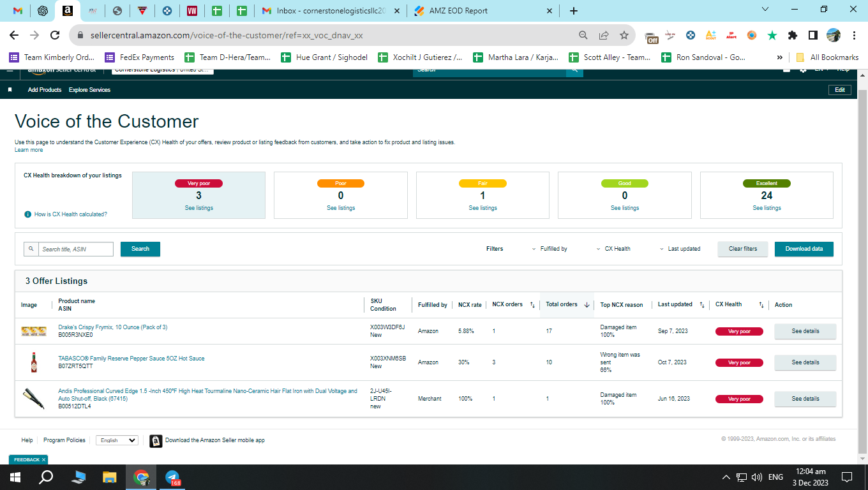Expand the tab search dropdown arrow
Image resolution: width=868 pixels, height=490 pixels.
click(766, 9)
